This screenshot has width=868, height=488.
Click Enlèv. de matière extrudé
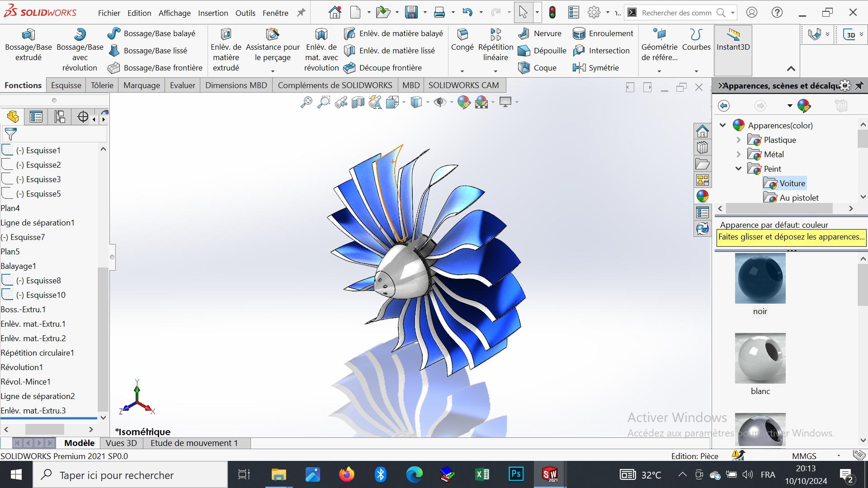pyautogui.click(x=226, y=50)
